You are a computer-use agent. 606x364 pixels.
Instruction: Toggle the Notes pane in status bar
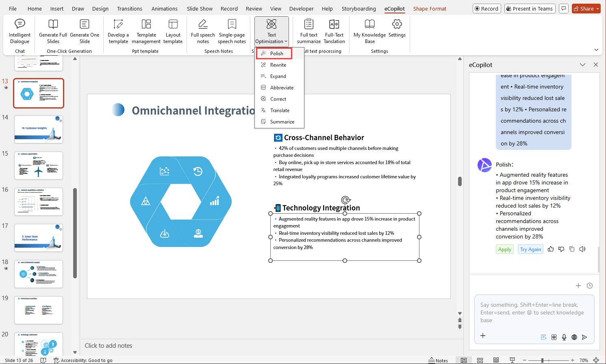click(x=438, y=360)
